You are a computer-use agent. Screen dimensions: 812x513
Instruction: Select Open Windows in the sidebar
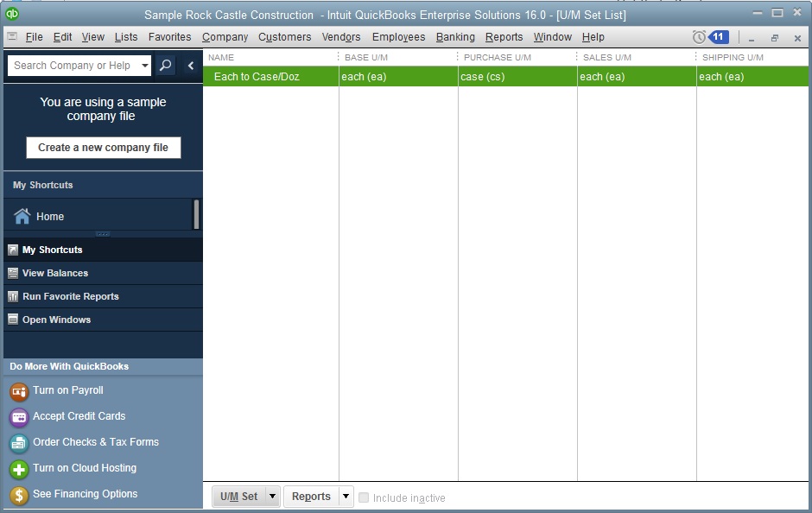(103, 320)
